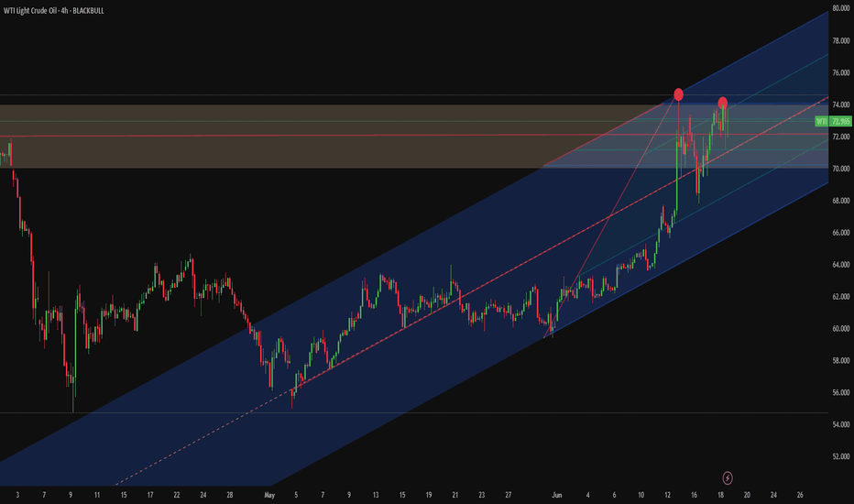
Task: Select the 76.000 price axis label
Action: coord(841,72)
